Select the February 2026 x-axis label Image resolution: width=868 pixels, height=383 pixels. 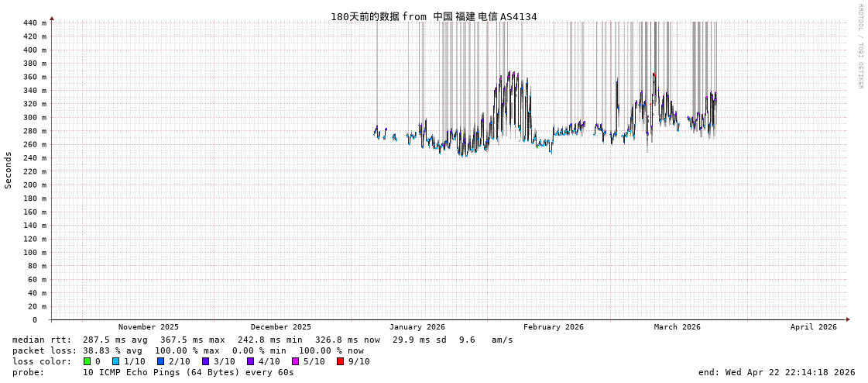553,327
